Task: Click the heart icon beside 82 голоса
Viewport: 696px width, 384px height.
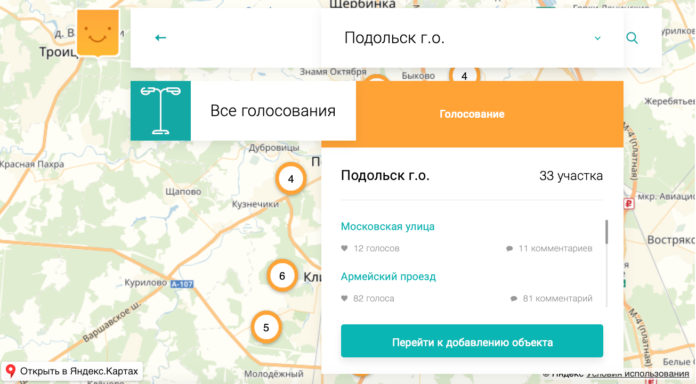Action: 344,298
